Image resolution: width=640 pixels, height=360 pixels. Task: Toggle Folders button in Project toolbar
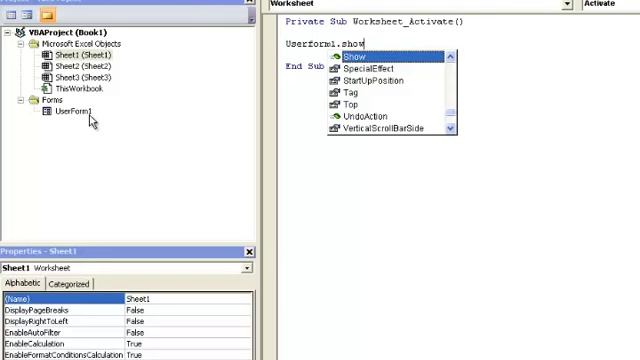click(47, 16)
